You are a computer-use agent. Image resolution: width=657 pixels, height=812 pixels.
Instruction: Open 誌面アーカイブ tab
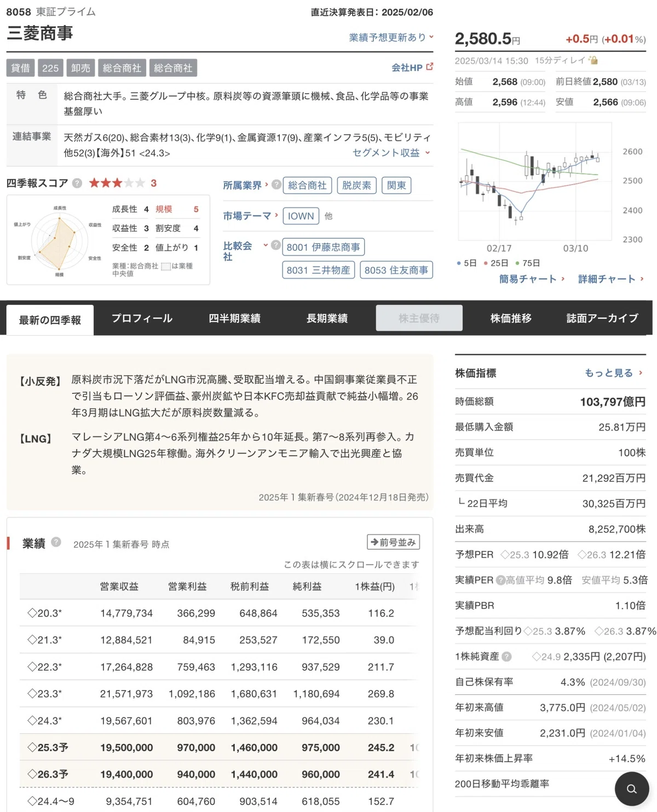602,318
